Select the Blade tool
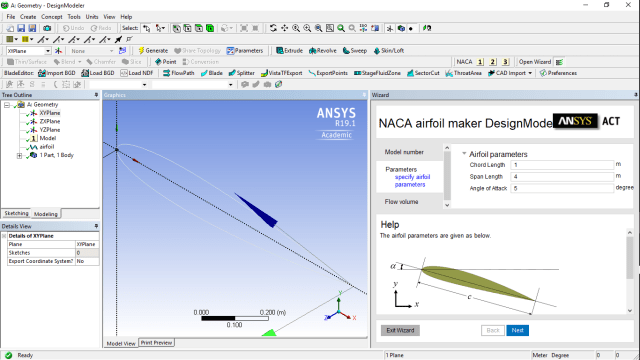The height and width of the screenshot is (360, 640). pos(211,73)
